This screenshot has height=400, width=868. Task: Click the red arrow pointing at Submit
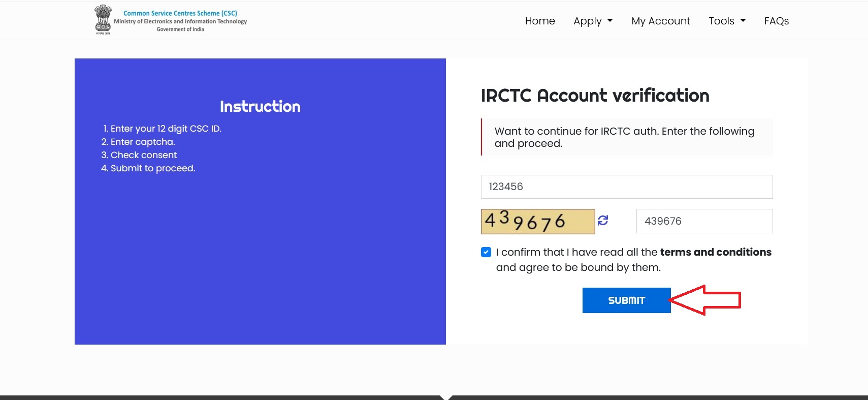tap(706, 300)
